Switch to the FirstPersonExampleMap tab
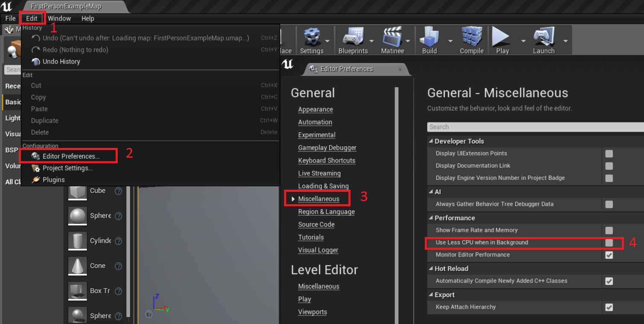This screenshot has height=324, width=644. (x=66, y=6)
